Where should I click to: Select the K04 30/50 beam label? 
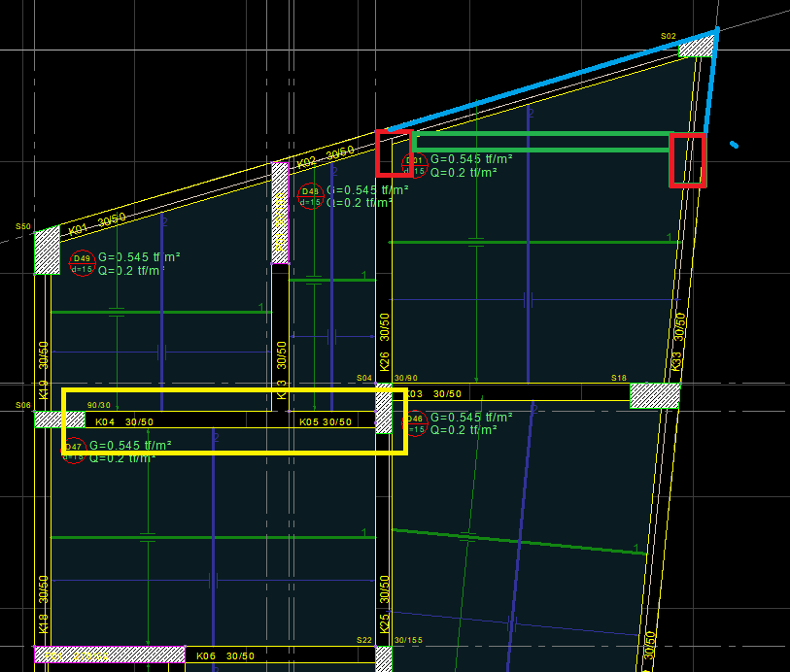123,422
